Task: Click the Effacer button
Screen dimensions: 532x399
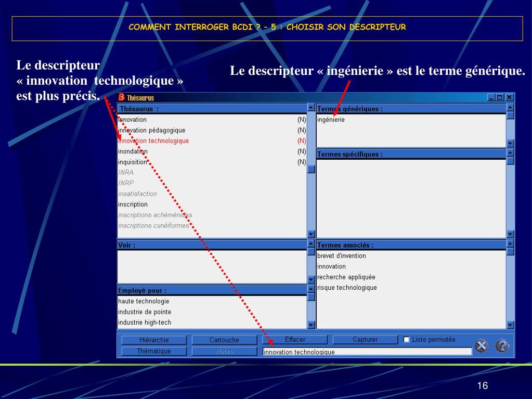Action: pyautogui.click(x=295, y=339)
